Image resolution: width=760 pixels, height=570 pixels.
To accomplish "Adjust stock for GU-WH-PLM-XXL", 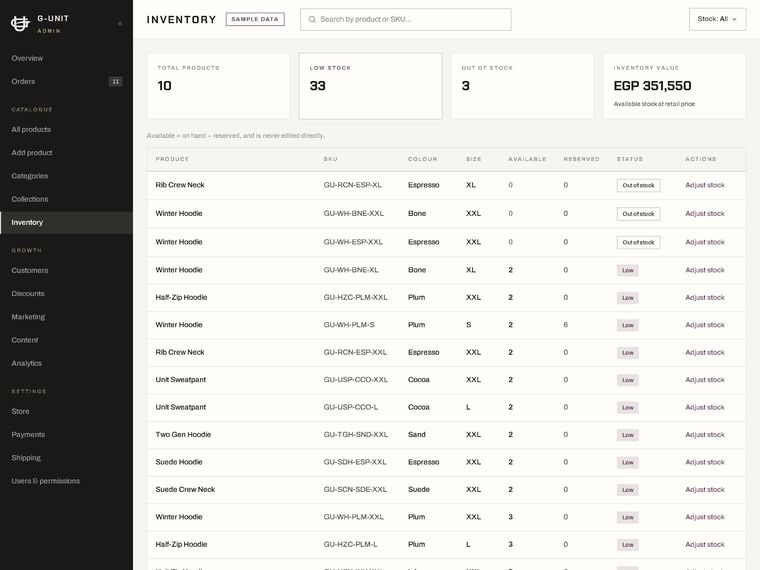I will click(705, 517).
